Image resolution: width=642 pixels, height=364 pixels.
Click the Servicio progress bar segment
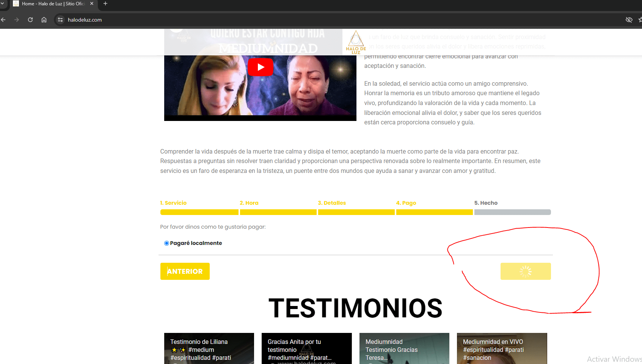tap(199, 212)
